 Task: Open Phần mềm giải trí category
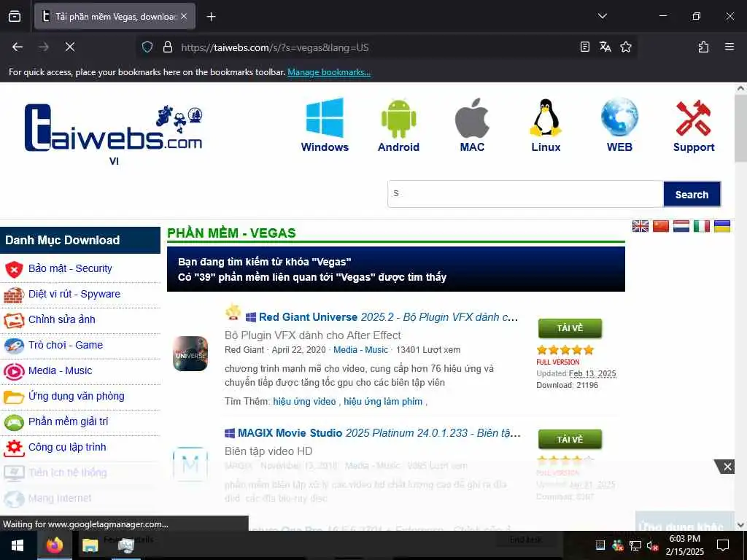click(x=68, y=421)
